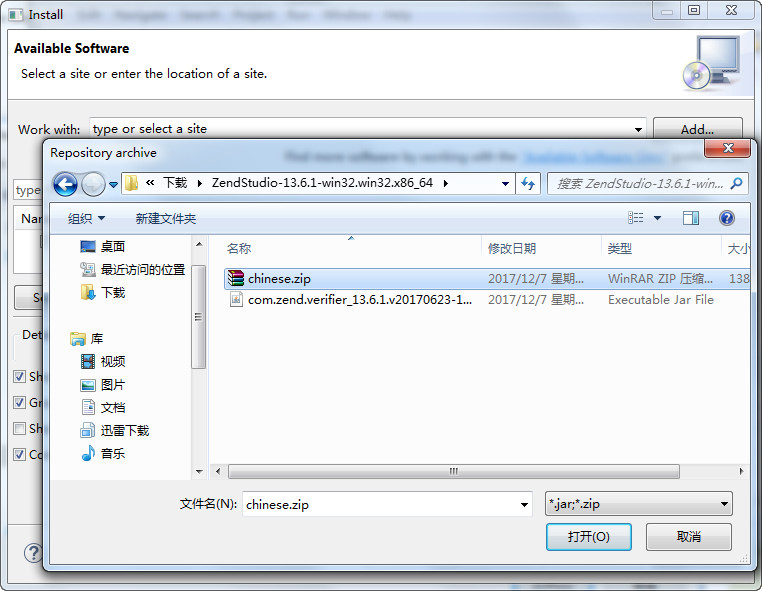Image resolution: width=762 pixels, height=591 pixels.
Task: Click navigation pane scroll down arrow
Action: tap(199, 471)
